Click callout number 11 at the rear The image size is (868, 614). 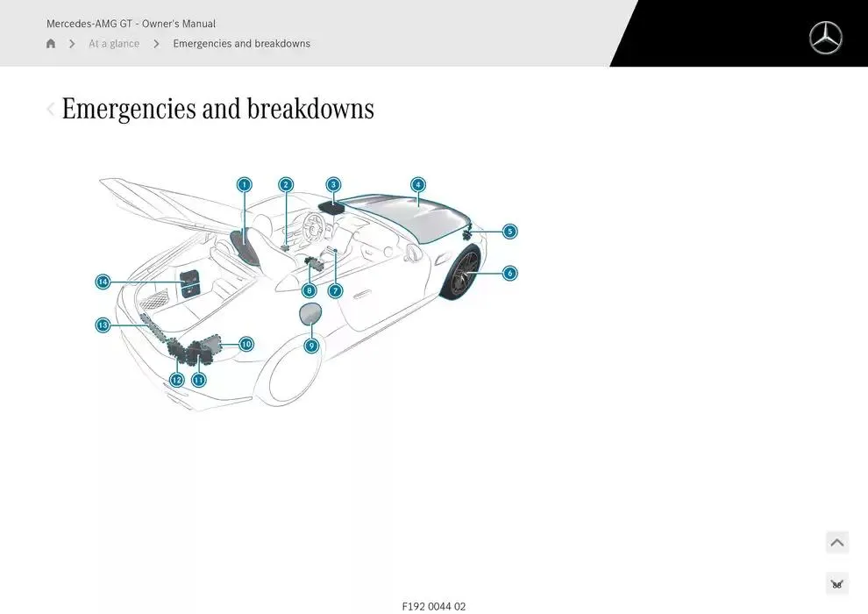198,380
